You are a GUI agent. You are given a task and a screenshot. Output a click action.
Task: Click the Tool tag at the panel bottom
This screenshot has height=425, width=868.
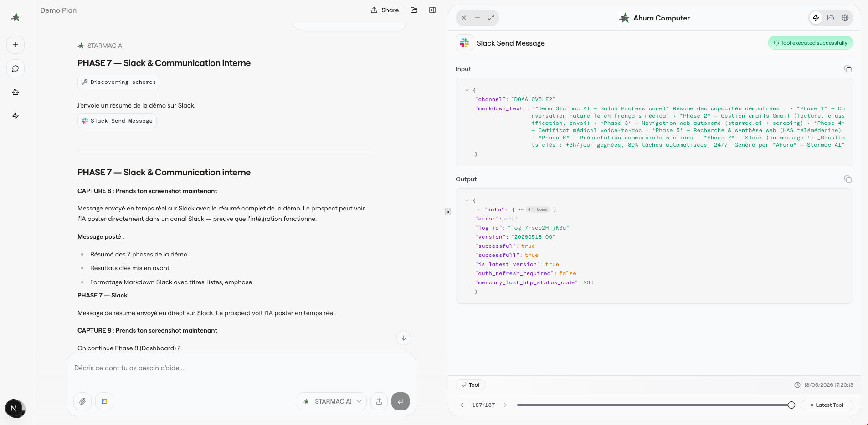471,385
